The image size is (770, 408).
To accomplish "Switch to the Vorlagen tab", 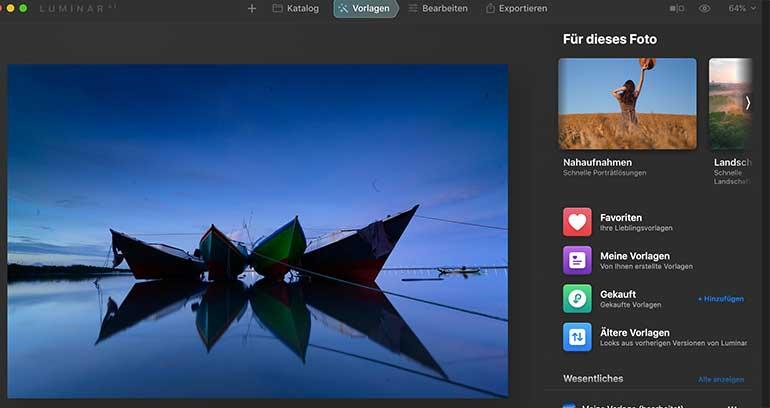I will [365, 8].
